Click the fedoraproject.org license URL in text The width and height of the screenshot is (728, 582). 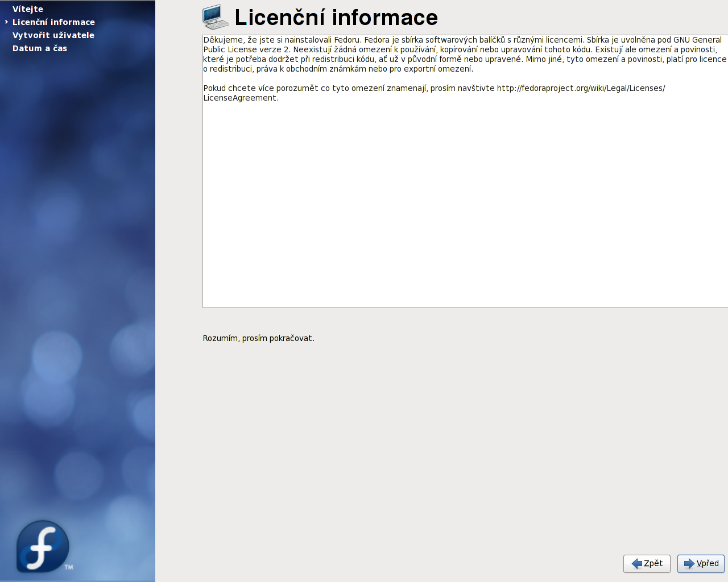(x=580, y=88)
